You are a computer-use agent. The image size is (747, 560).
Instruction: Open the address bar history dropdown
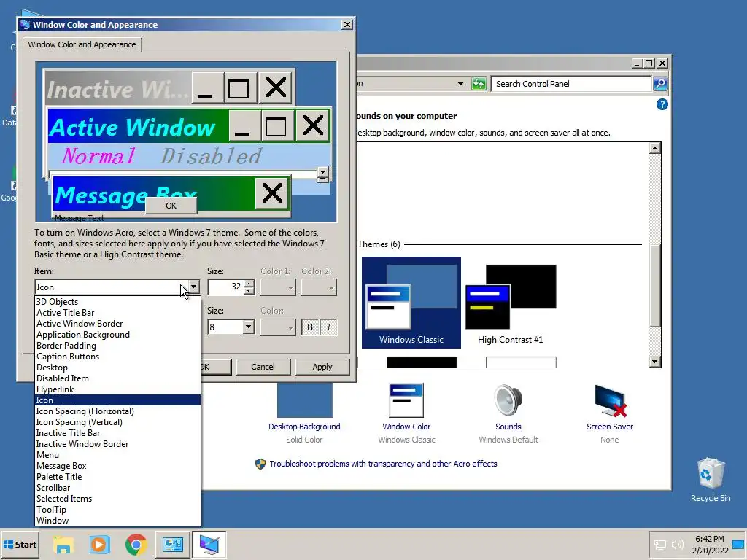pos(460,84)
